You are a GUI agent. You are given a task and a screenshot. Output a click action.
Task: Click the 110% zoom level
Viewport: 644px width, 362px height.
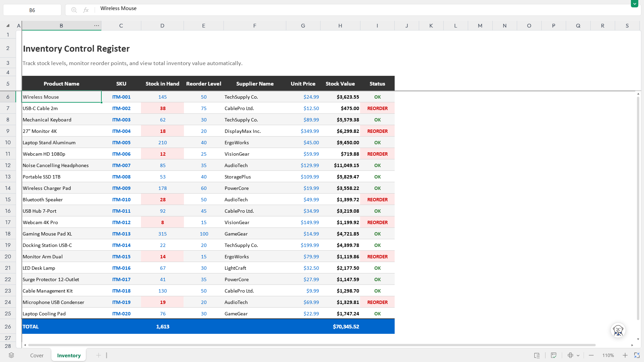(x=608, y=355)
